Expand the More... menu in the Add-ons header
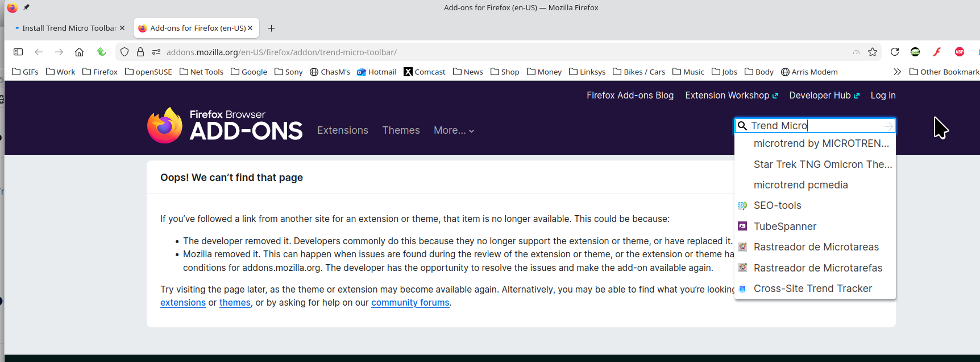 pyautogui.click(x=454, y=130)
